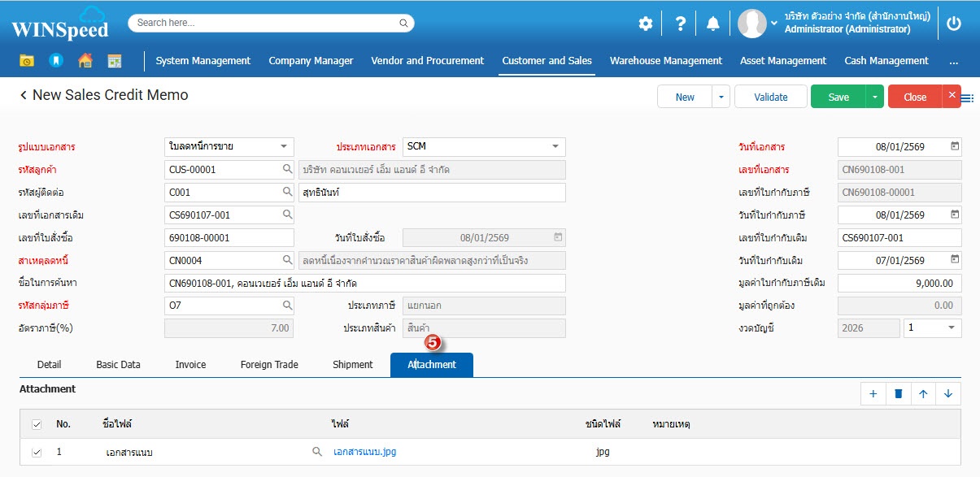Switch to the Shipment tab

(x=352, y=365)
